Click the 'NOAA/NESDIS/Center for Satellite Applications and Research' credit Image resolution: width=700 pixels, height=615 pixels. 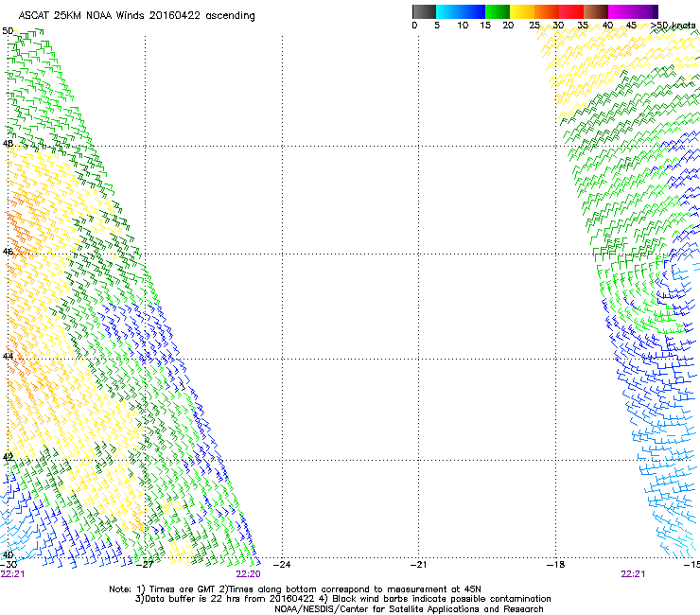(x=409, y=609)
